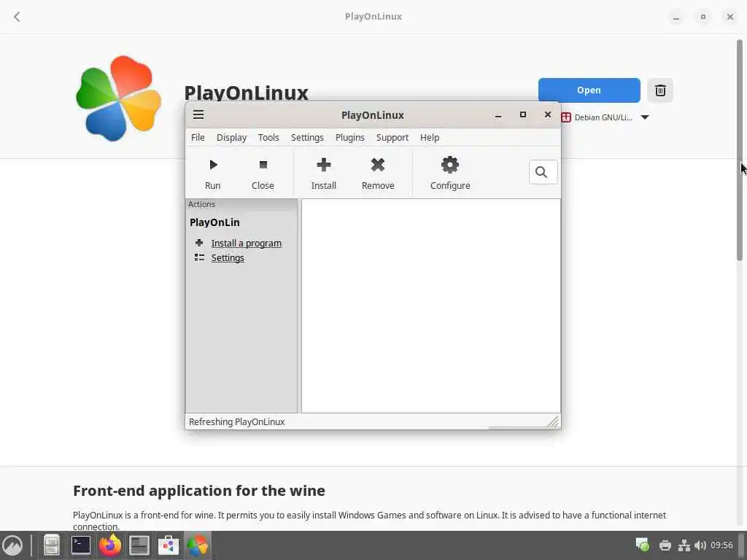Screen dimensions: 747x560
Task: Open the Plugins menu
Action: 349,138
